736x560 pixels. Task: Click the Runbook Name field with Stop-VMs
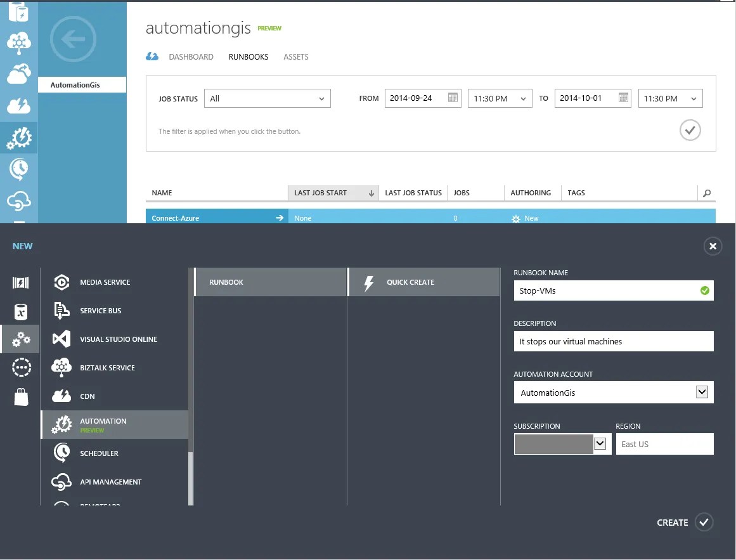click(x=613, y=290)
